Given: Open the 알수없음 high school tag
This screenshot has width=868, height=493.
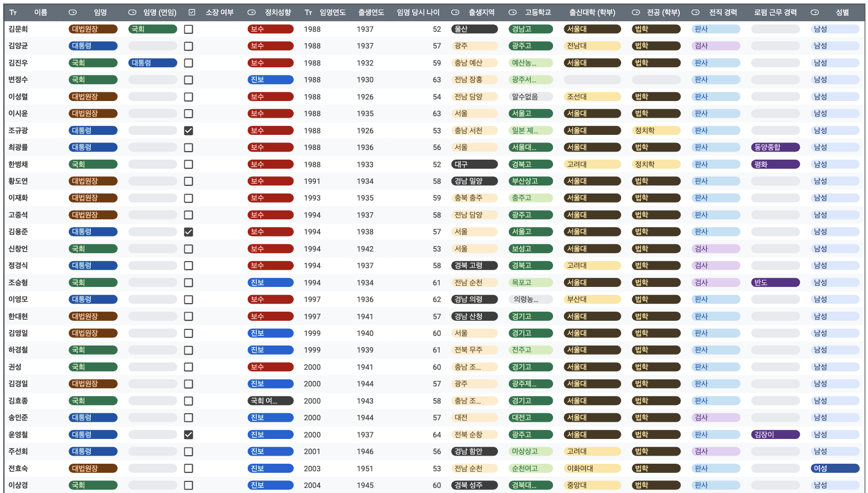Looking at the screenshot, I should tap(530, 96).
